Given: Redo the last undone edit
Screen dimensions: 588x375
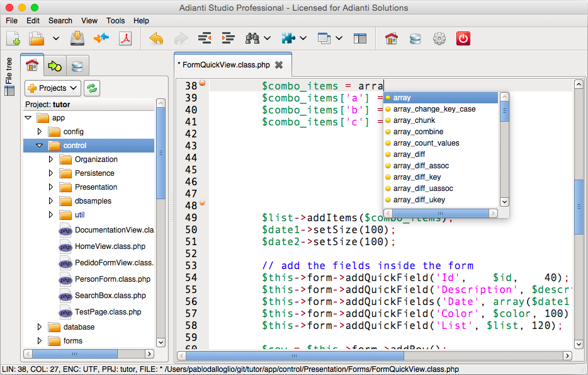Looking at the screenshot, I should [x=181, y=38].
